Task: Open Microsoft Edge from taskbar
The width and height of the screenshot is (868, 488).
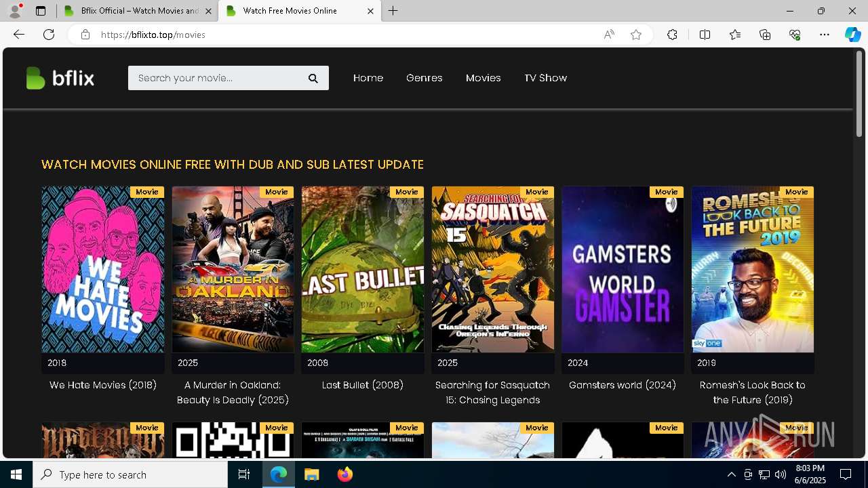Action: pos(279,474)
